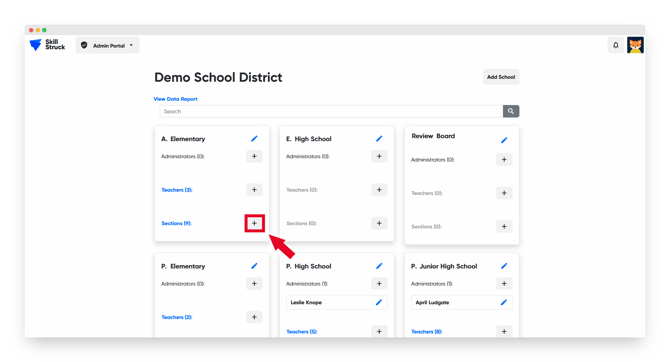Open Sections (9) link in A. Elementary
670x362 pixels.
pyautogui.click(x=176, y=223)
